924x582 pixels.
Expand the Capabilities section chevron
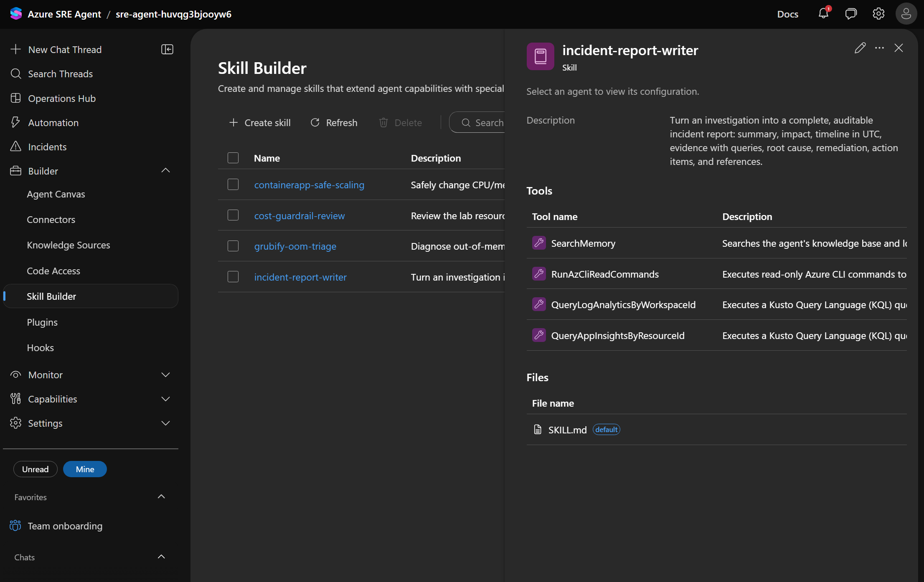[165, 399]
